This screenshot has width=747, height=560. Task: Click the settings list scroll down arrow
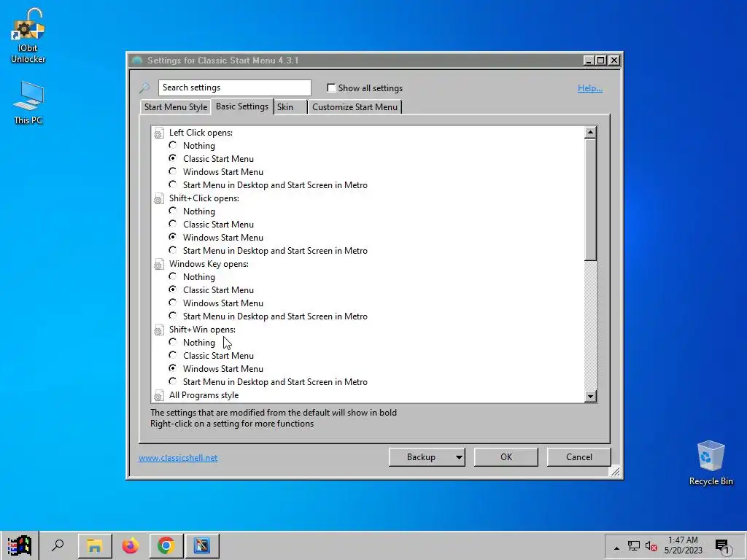(590, 396)
